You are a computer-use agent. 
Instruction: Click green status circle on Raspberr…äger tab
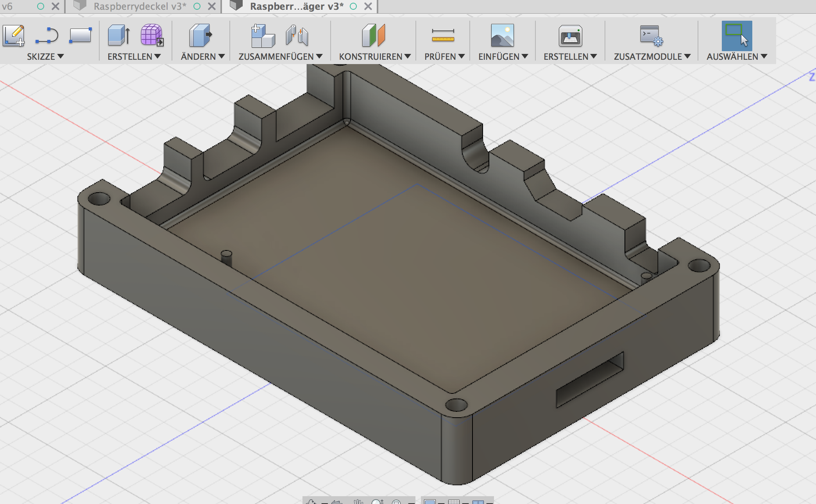(354, 6)
